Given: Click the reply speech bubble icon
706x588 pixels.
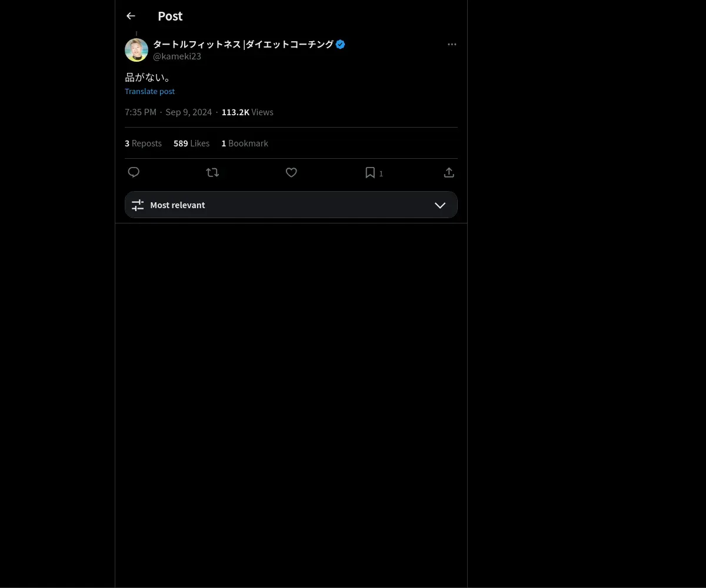Looking at the screenshot, I should coord(134,172).
